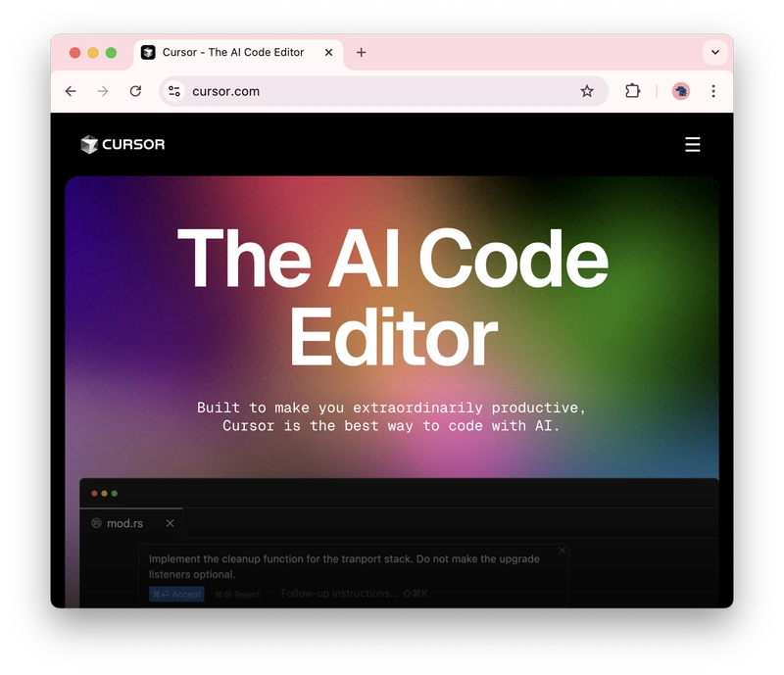Minimize the browser window with the yellow button
The width and height of the screenshot is (784, 675).
(x=93, y=53)
